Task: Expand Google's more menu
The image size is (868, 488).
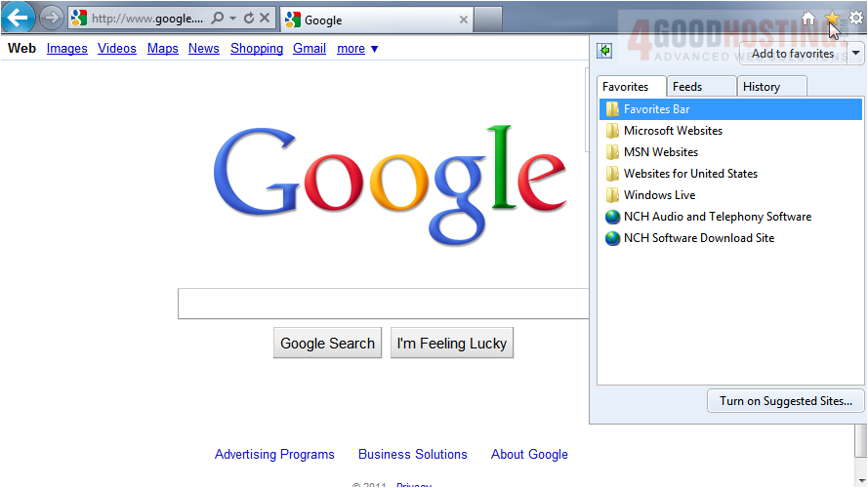Action: tap(357, 49)
